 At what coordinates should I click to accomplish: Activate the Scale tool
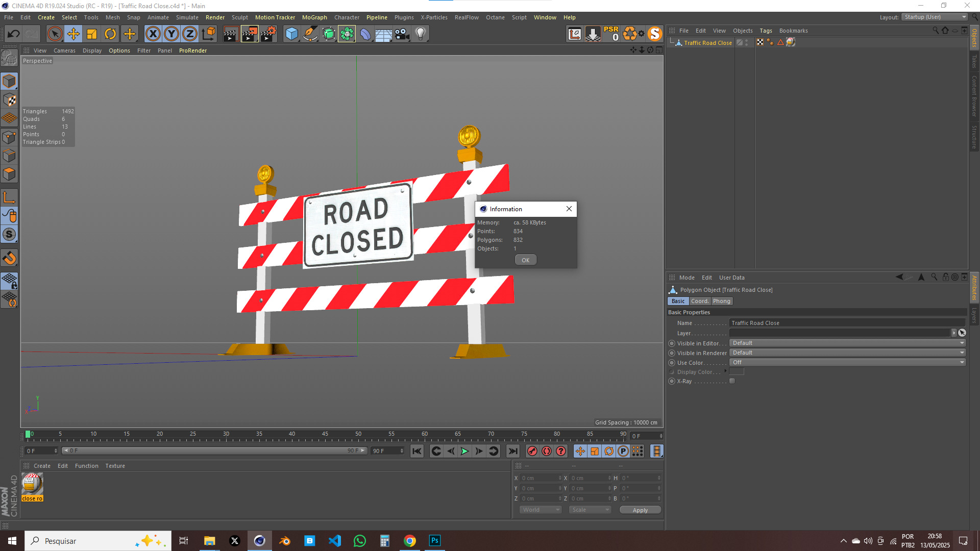[x=92, y=34]
